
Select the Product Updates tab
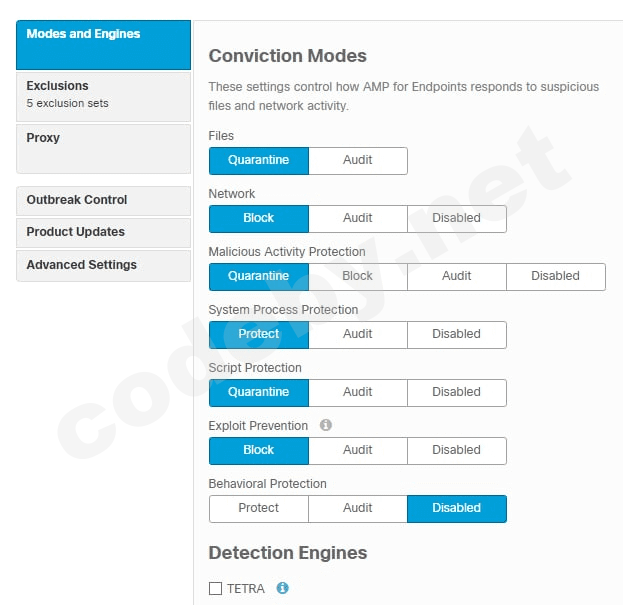(x=103, y=232)
